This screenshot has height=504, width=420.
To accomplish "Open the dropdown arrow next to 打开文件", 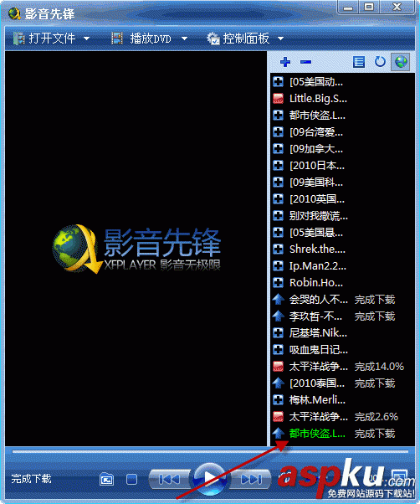I will (86, 39).
